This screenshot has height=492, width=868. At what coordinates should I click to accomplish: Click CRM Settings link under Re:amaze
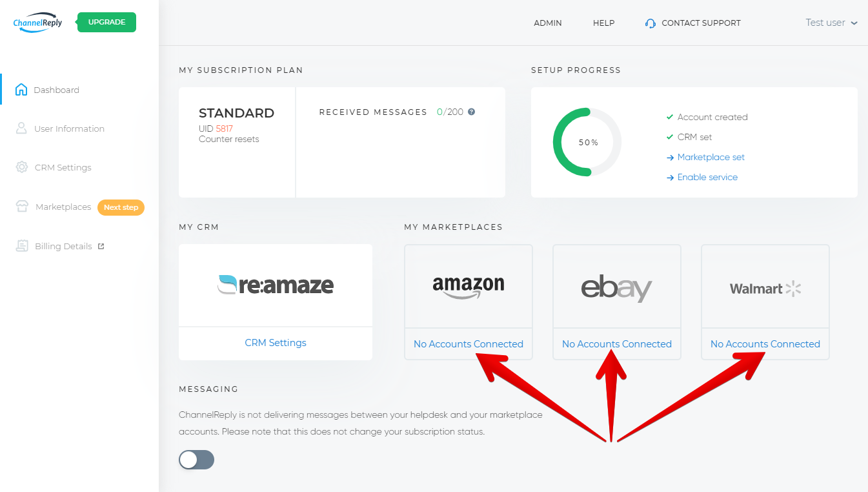(276, 343)
